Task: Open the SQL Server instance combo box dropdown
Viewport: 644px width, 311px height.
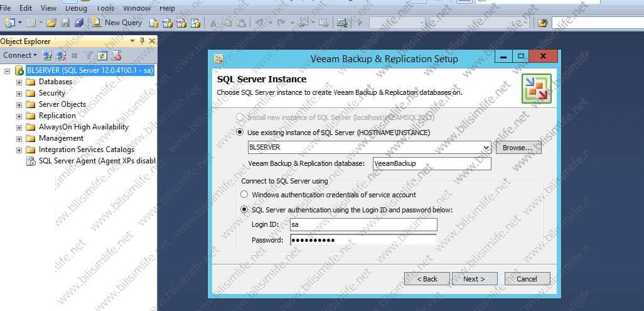Action: 486,147
